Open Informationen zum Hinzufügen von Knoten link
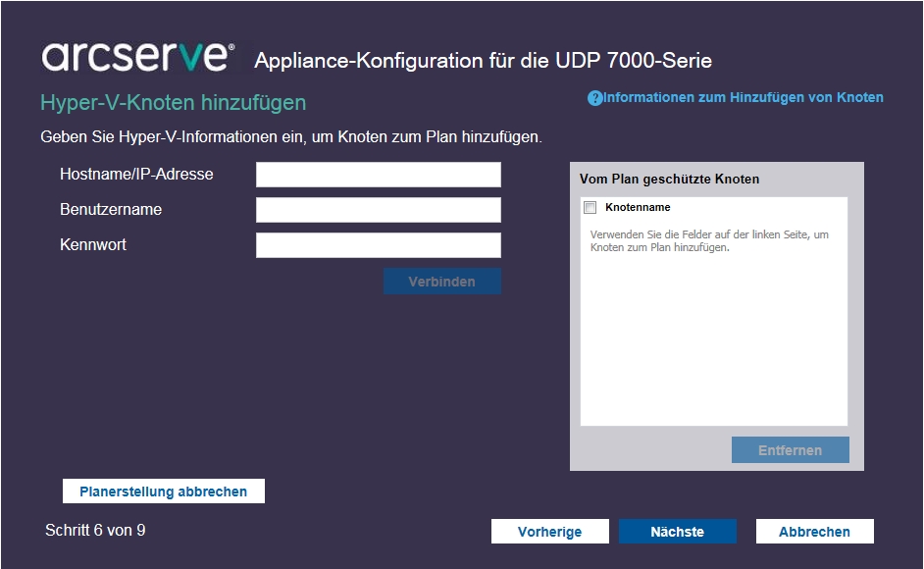This screenshot has height=569, width=924. point(744,97)
